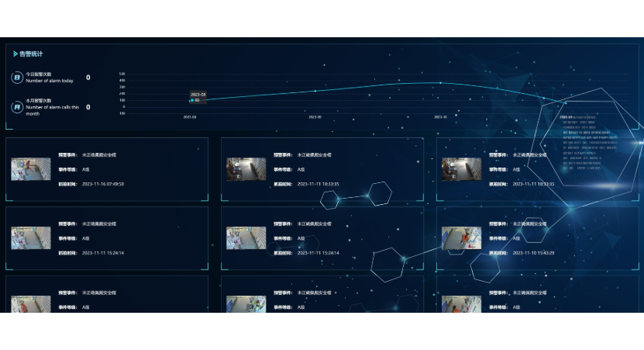Image resolution: width=644 pixels, height=350 pixels.
Task: Click the level A级 in the 2023-11-16 07:49:50 card
Action: (85, 169)
